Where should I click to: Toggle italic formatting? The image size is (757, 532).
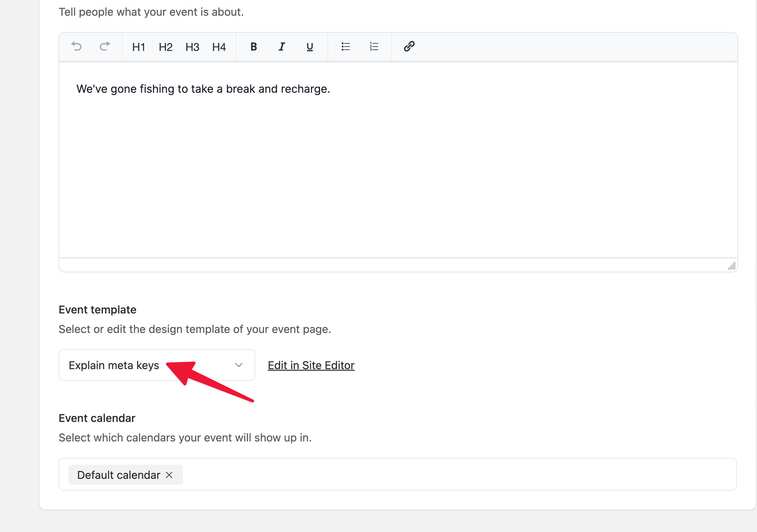pos(282,47)
